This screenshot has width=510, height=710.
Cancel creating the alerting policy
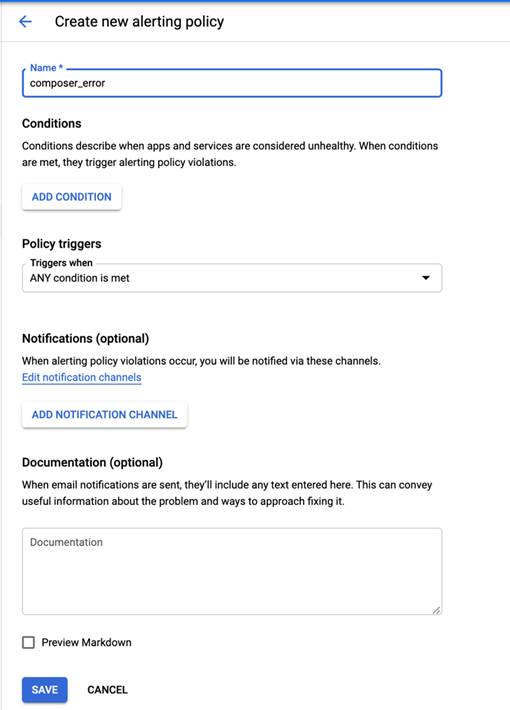[x=107, y=690]
